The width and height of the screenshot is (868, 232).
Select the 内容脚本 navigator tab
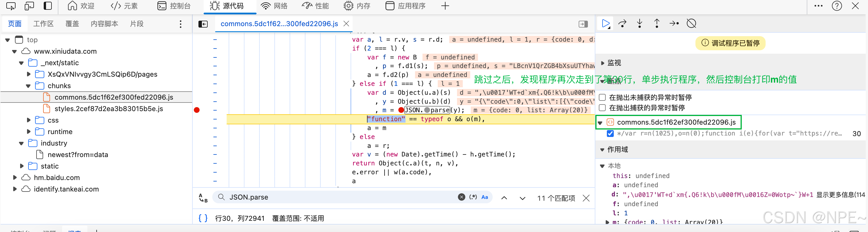click(x=104, y=24)
